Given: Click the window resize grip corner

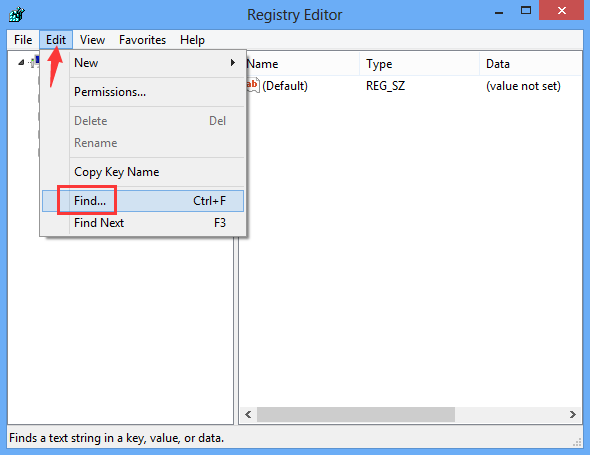Looking at the screenshot, I should 577,442.
